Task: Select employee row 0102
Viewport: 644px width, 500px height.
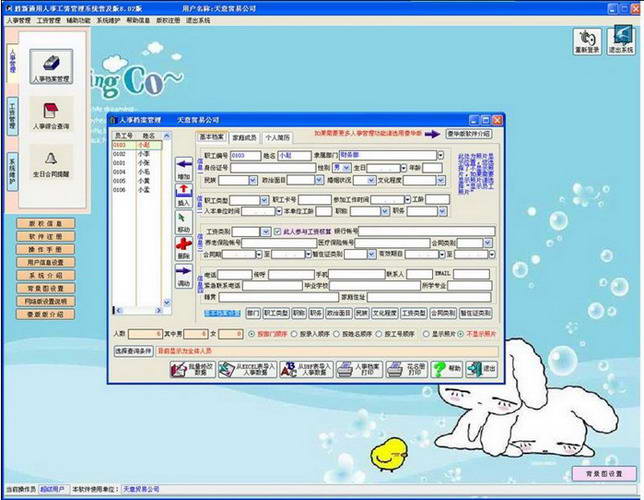Action: 137,154
